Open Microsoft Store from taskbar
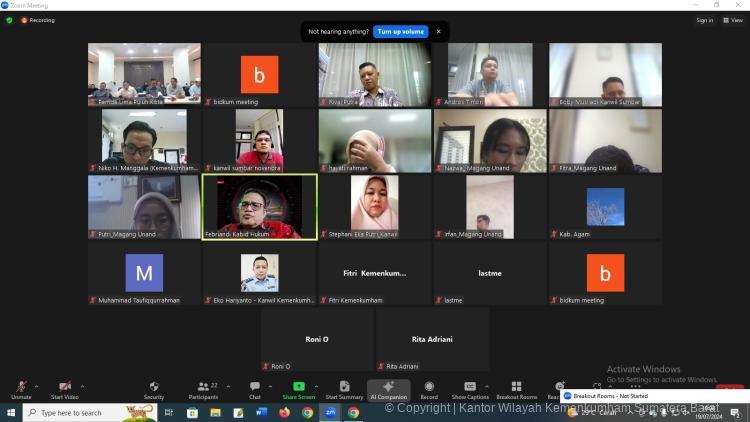Screen dimensions: 750x422 (x=192, y=412)
